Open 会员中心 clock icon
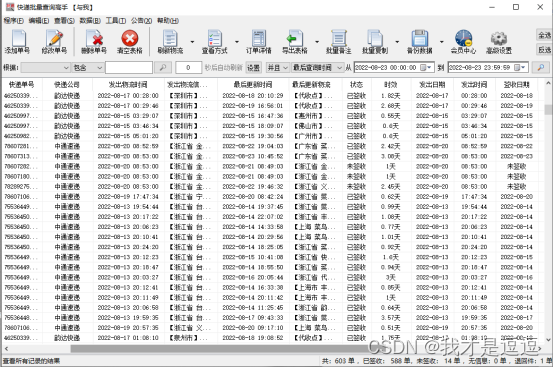This screenshot has height=367, width=554. coord(463,42)
